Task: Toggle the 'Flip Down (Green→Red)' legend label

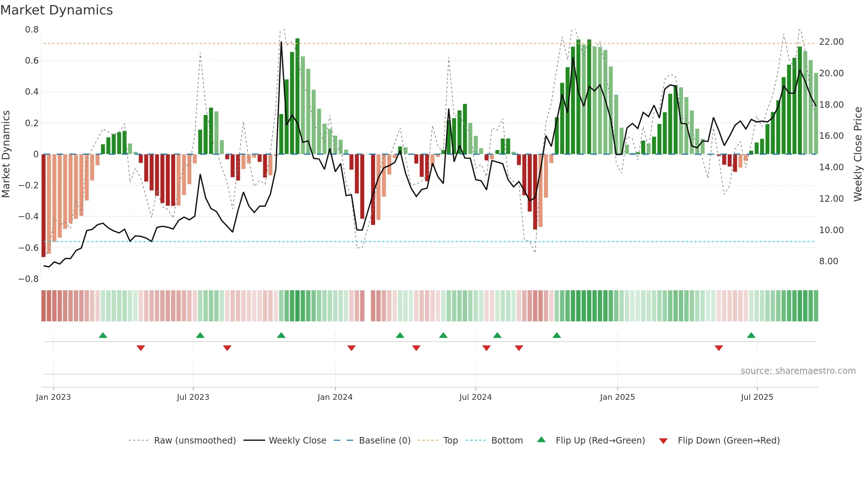Action: (729, 440)
